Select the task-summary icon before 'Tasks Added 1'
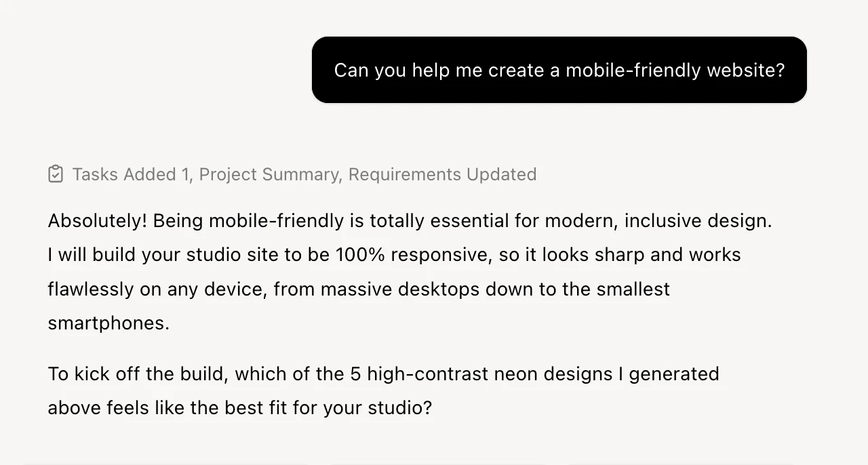This screenshot has width=868, height=465. [56, 174]
